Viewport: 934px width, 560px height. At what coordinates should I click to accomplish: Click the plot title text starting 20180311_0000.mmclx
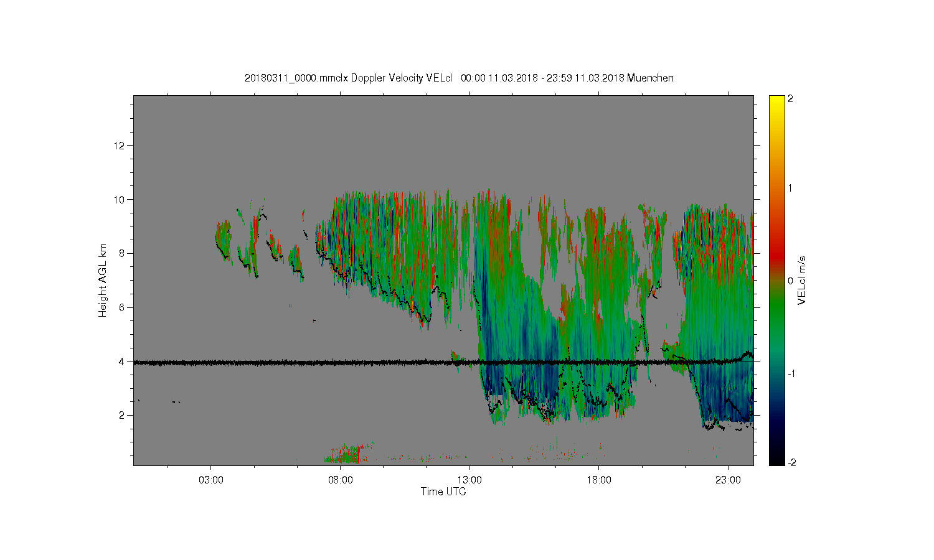(x=459, y=78)
